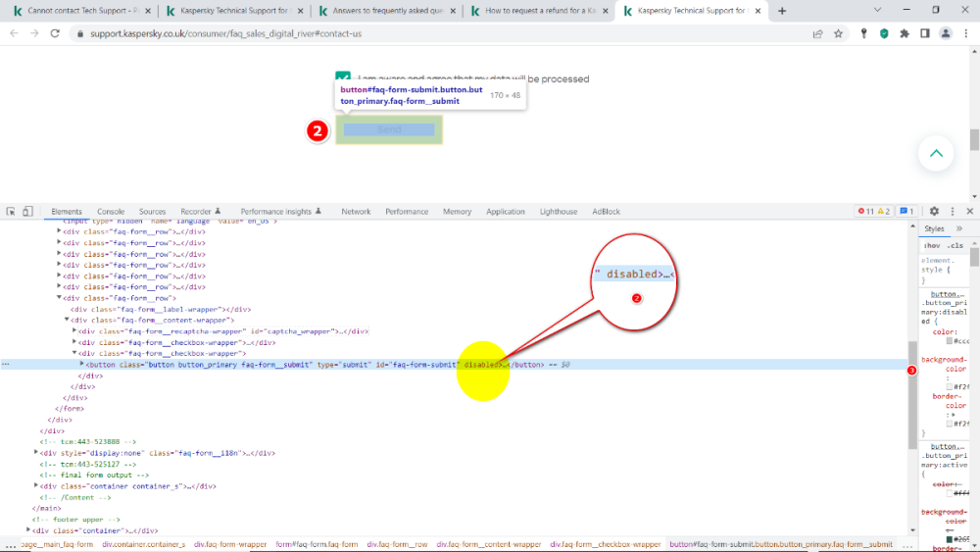Select the Performance insights tab
980x552 pixels.
click(x=280, y=212)
